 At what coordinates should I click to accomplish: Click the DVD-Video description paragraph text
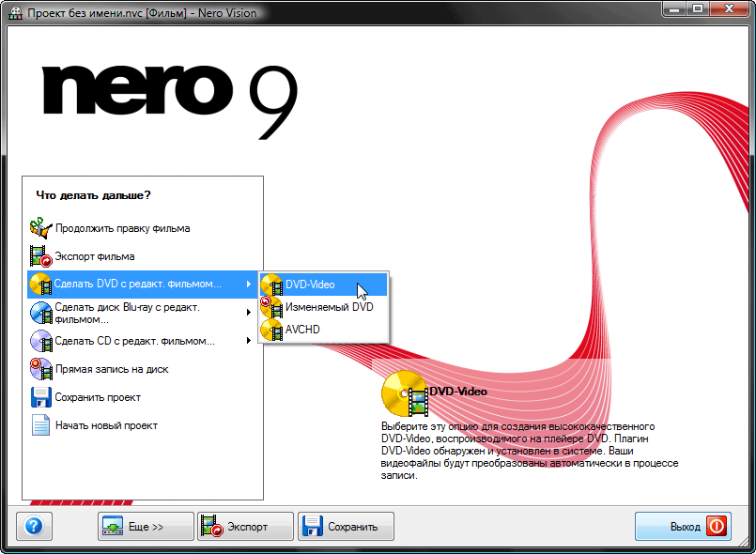coord(530,451)
